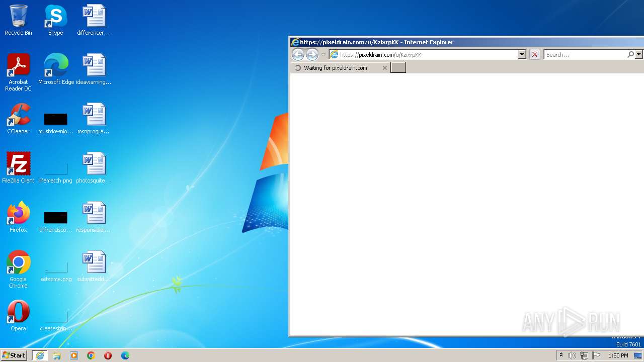Screen dimensions: 644x362
Task: Click the Internet Explorer title bar
Action: pos(466,42)
